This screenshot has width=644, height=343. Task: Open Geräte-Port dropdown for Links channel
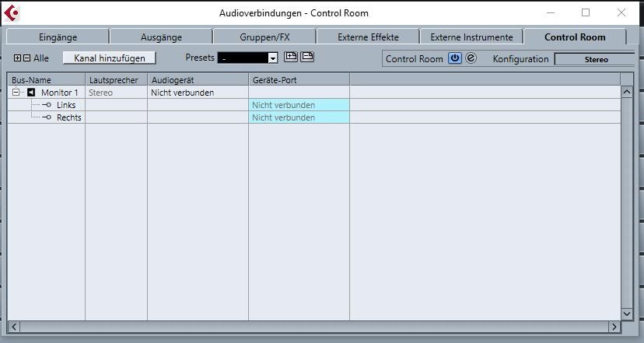pos(299,105)
